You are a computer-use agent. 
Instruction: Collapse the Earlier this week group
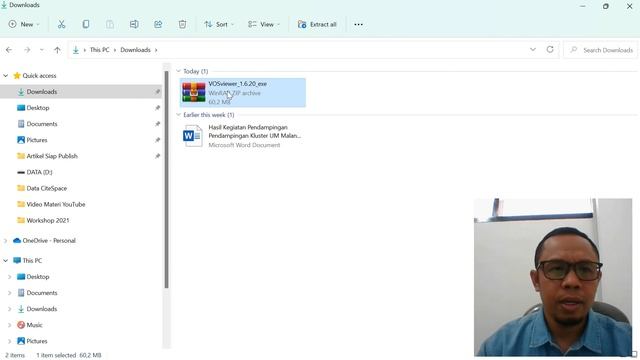(178, 115)
